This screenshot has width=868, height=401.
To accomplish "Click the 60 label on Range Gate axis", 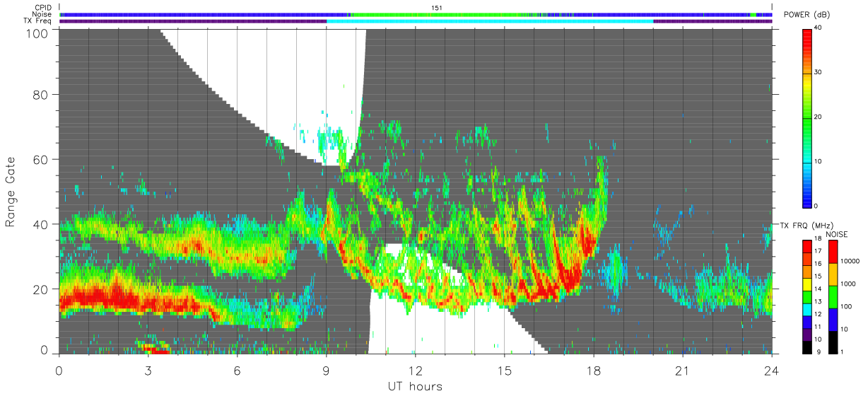I will tap(42, 159).
